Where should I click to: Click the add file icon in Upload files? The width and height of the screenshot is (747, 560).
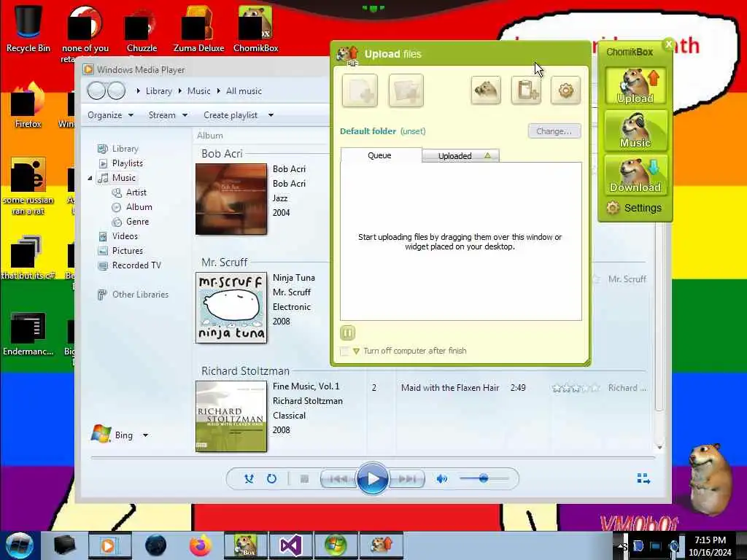360,90
